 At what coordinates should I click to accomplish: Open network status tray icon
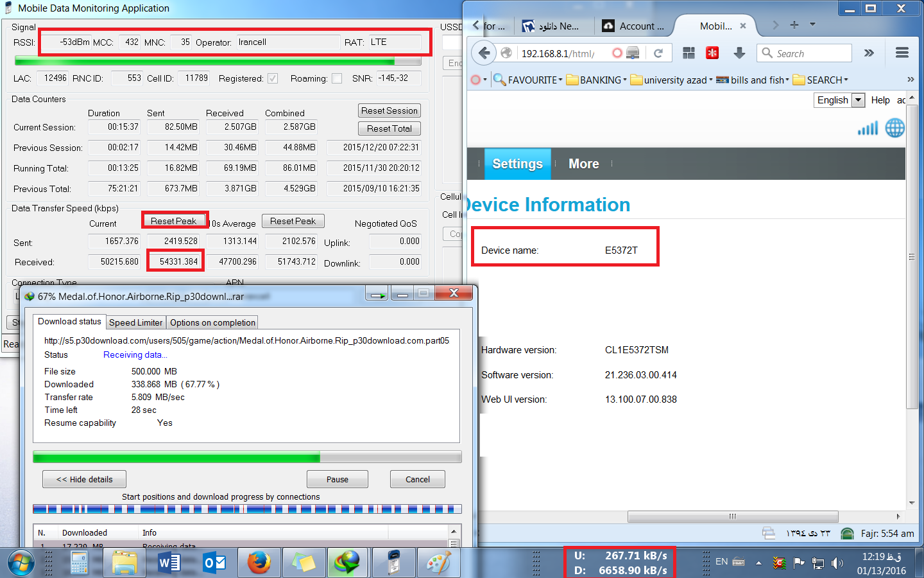(x=818, y=563)
